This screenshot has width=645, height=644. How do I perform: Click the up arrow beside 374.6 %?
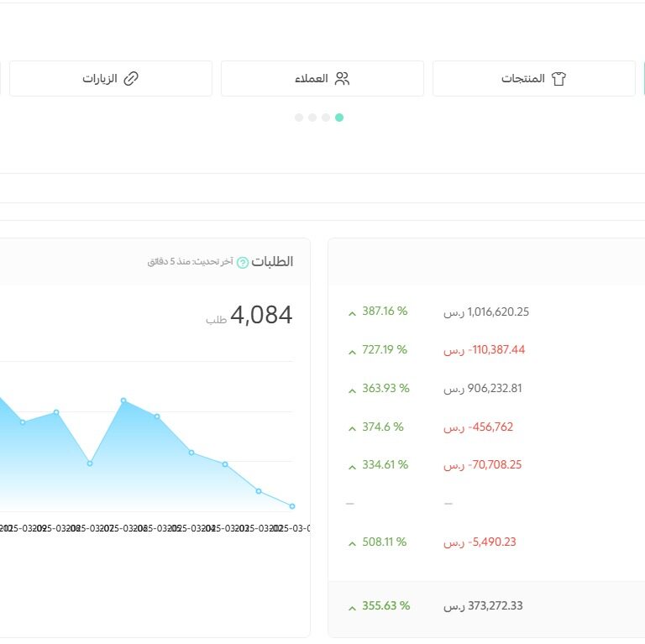tap(352, 429)
